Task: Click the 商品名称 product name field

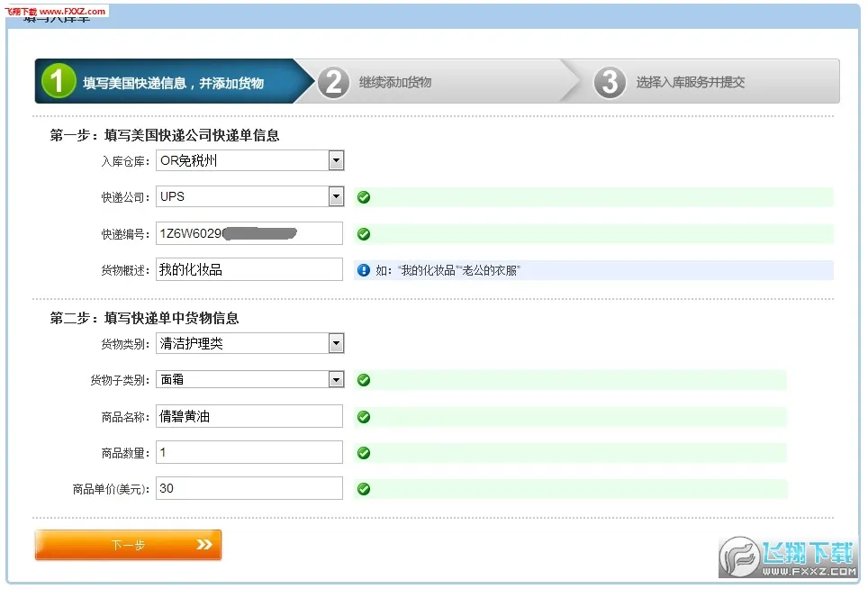Action: pyautogui.click(x=249, y=416)
